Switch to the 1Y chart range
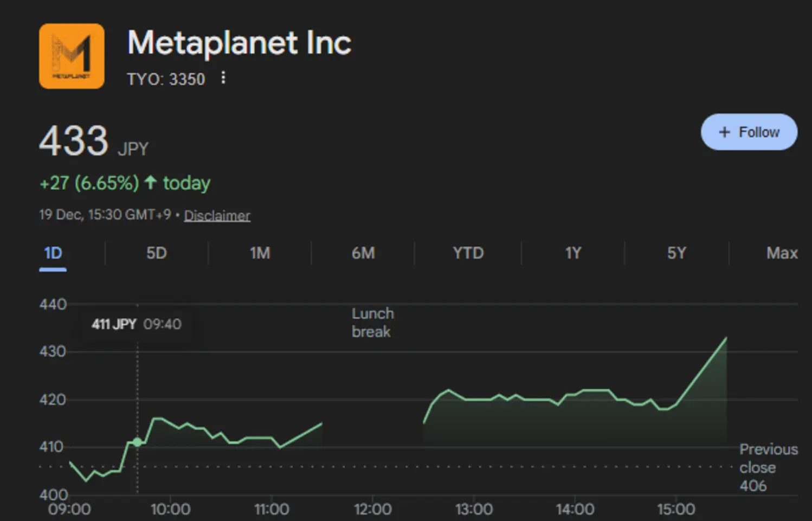Viewport: 812px width, 521px height. [572, 253]
